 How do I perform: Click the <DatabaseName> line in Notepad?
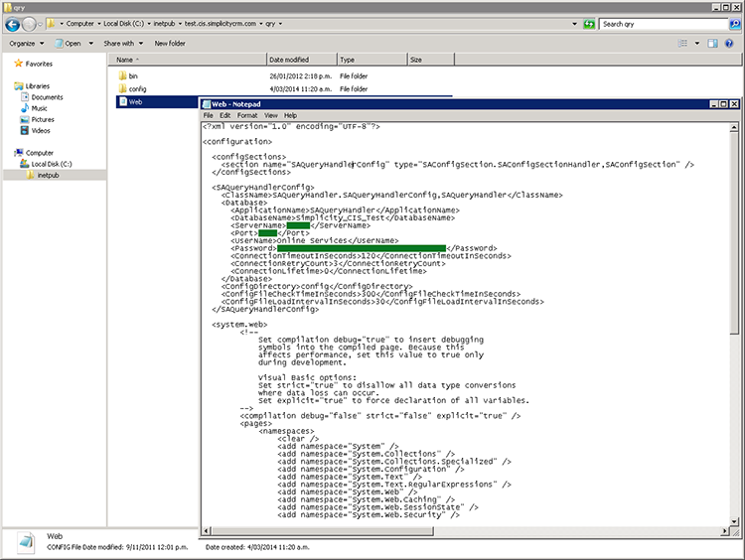tap(343, 217)
